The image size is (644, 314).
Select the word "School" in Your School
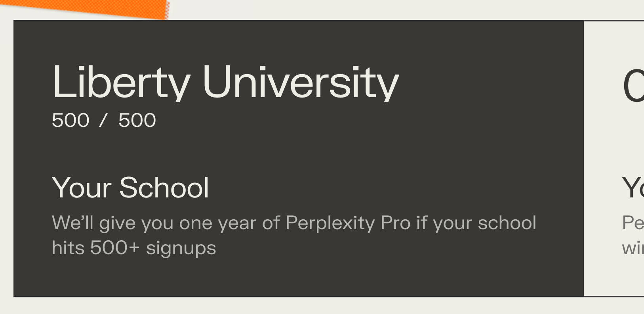[x=164, y=188]
